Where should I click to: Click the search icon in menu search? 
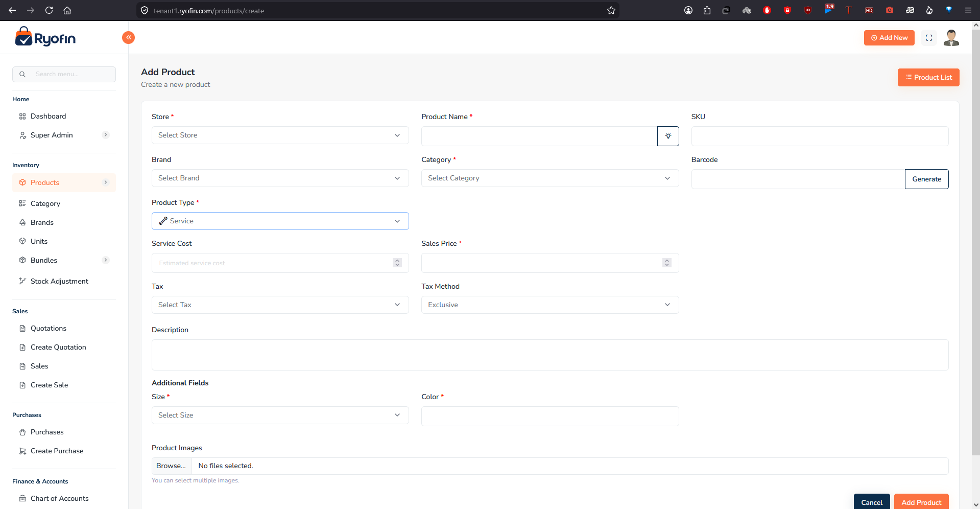tap(22, 74)
